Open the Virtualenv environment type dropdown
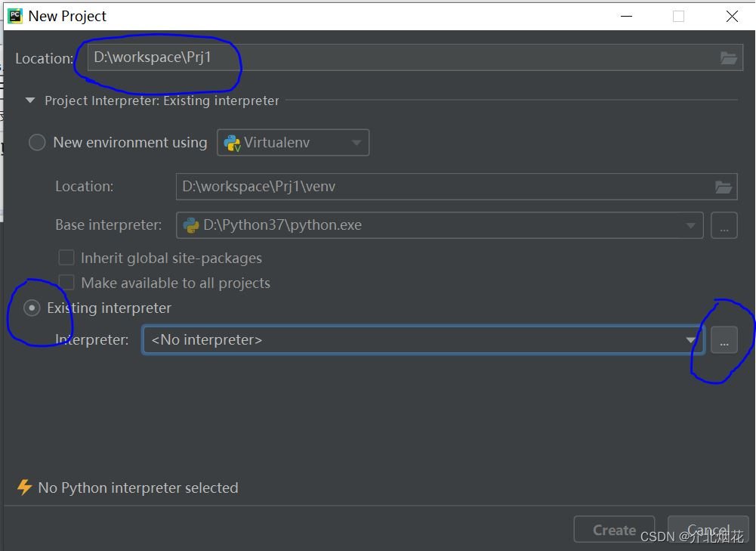The width and height of the screenshot is (756, 551). tap(293, 142)
